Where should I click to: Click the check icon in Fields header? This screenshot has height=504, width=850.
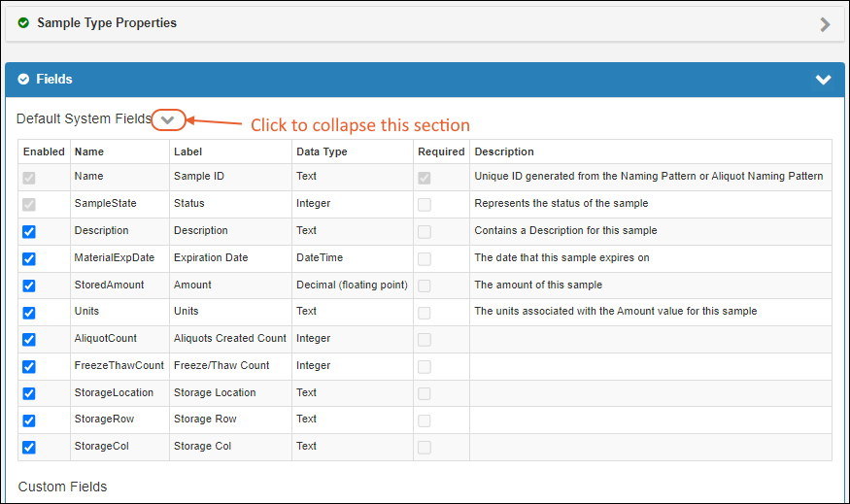pos(23,80)
